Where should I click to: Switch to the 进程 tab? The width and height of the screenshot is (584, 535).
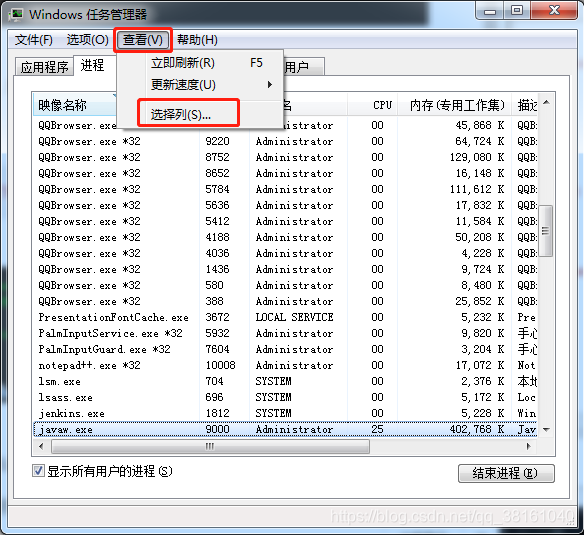tap(93, 65)
